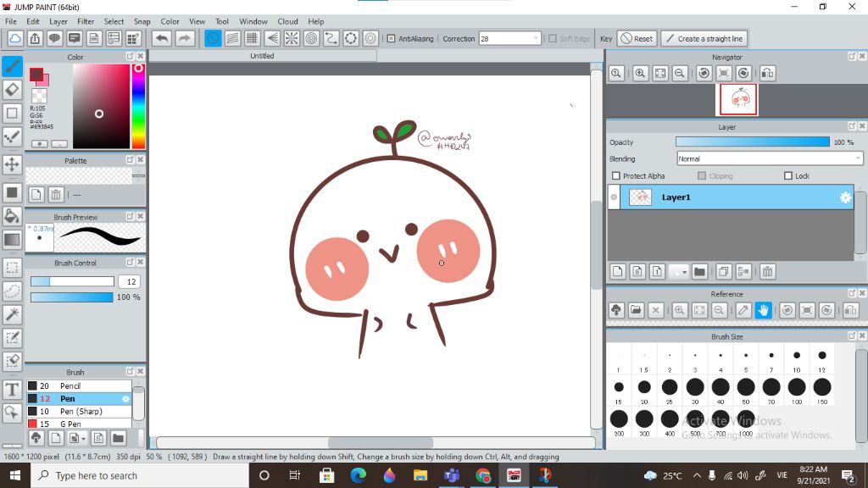Delete the selected layer
This screenshot has width=868, height=488.
tap(767, 272)
